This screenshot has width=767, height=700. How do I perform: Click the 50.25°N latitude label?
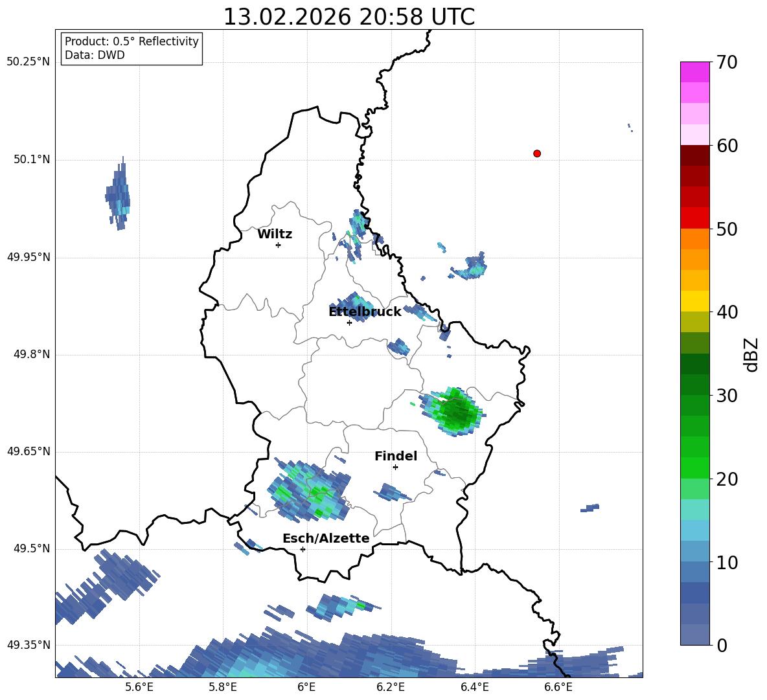tap(29, 62)
